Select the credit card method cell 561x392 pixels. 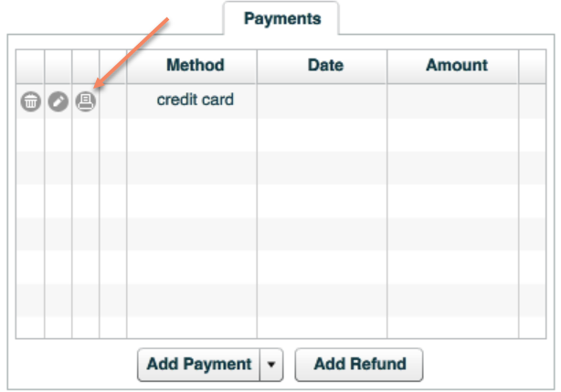tap(195, 101)
